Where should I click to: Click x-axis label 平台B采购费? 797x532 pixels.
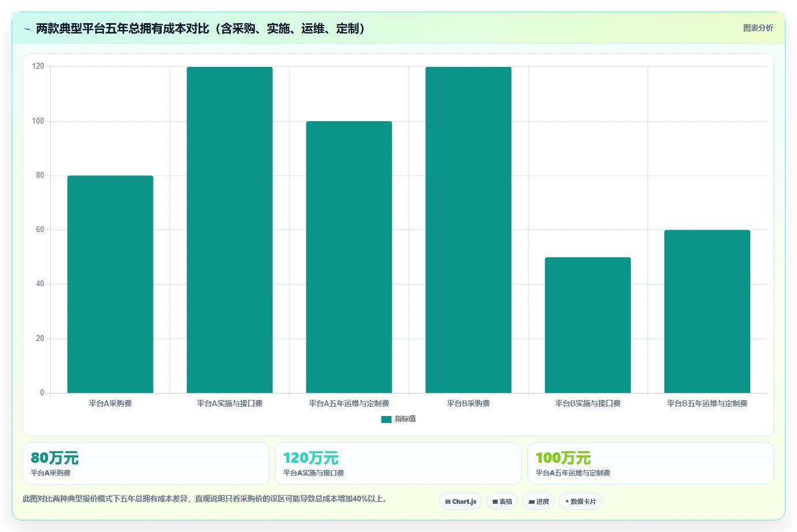tap(469, 403)
